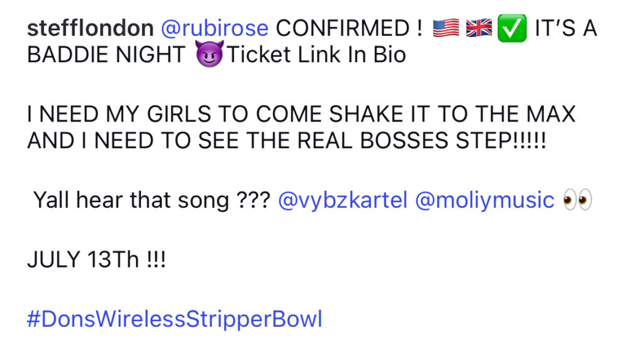Click the eyes emoji after @moliymusic
The image size is (644, 340).
[577, 200]
